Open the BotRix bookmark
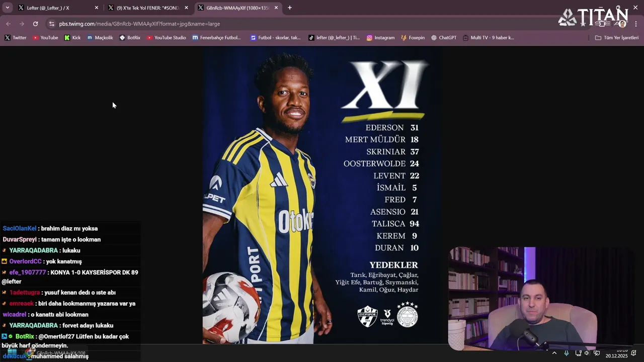The width and height of the screenshot is (644, 362). [x=130, y=38]
